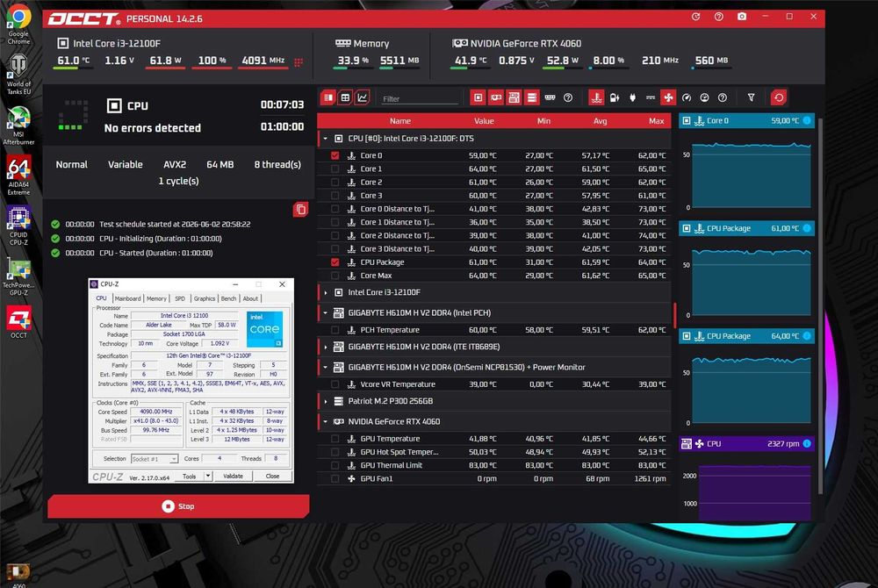This screenshot has width=878, height=588.
Task: Click the blue info dot on Core 0 graph
Action: (x=807, y=120)
